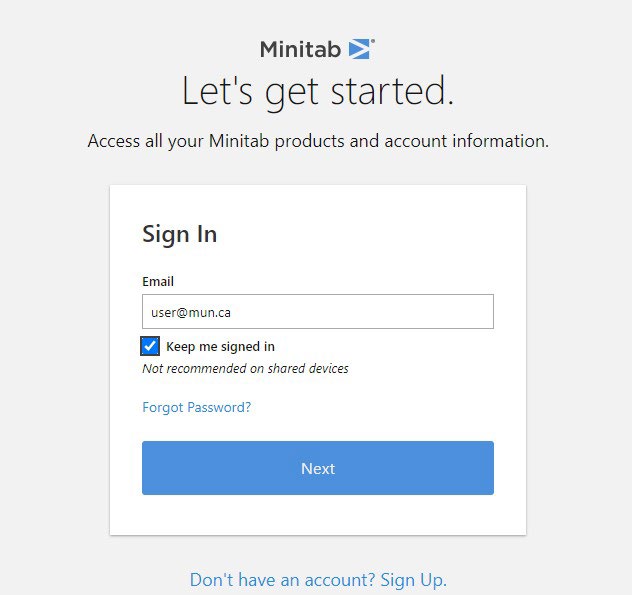Image resolution: width=632 pixels, height=595 pixels.
Task: Focus the Email input field
Action: point(318,312)
